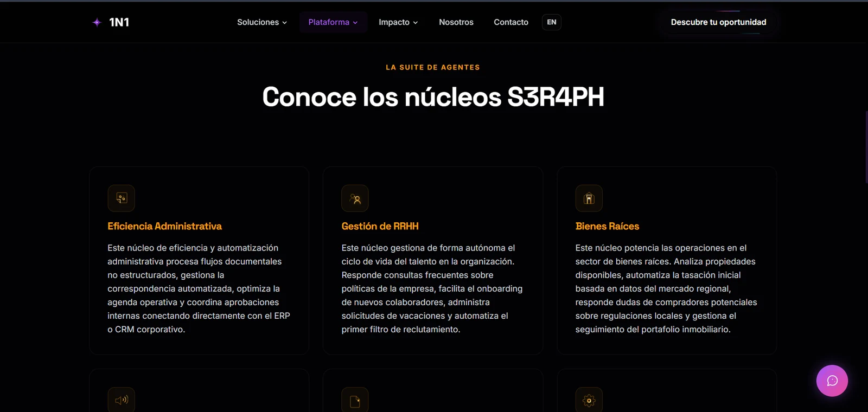Click Descubre tu oportunidad button
Image resolution: width=868 pixels, height=412 pixels.
pyautogui.click(x=718, y=22)
